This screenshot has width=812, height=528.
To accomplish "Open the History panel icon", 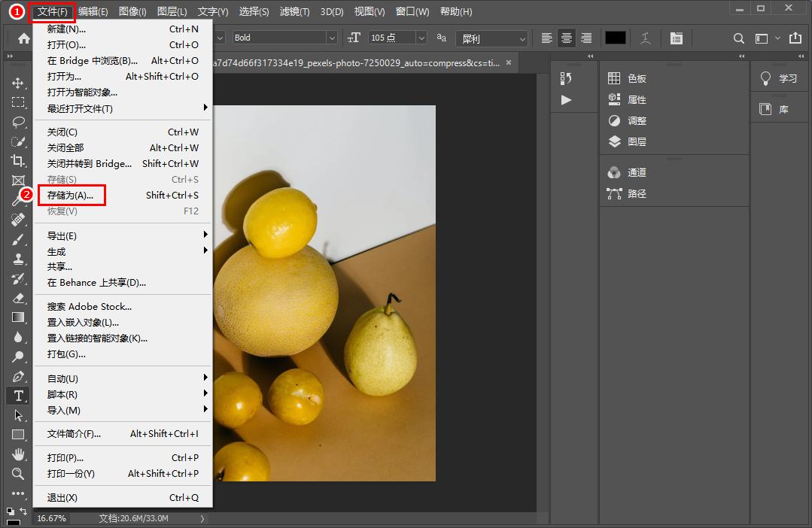I will (x=567, y=79).
